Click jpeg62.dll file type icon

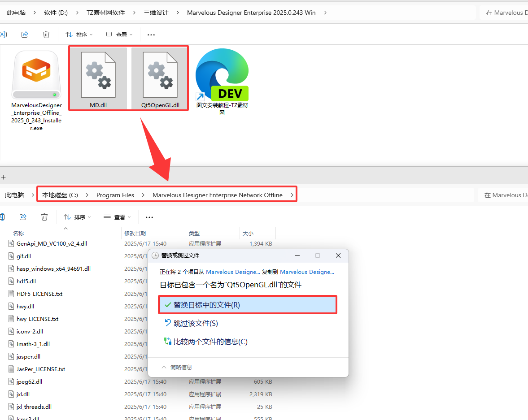11,381
